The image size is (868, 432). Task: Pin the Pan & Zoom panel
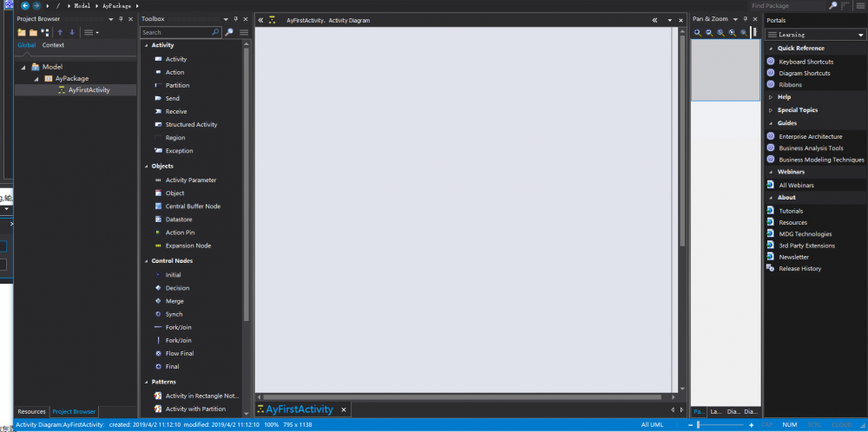pyautogui.click(x=745, y=19)
